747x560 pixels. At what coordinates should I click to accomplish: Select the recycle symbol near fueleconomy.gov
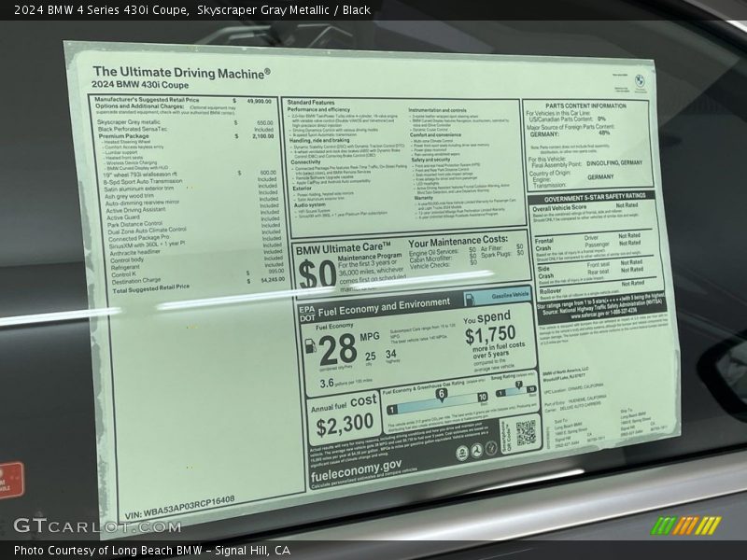(476, 450)
